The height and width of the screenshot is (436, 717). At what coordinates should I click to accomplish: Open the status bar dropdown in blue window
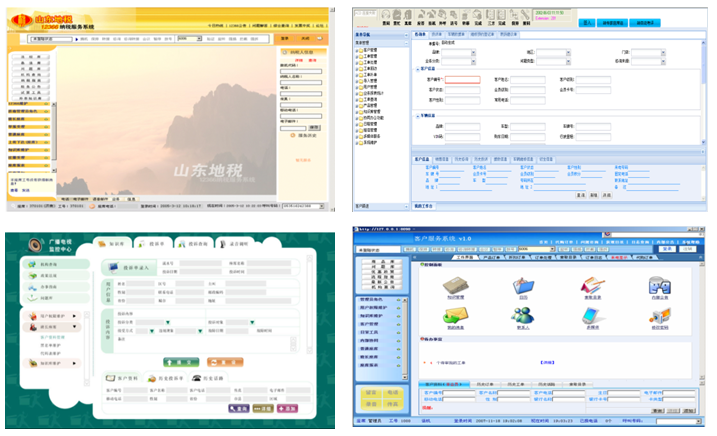click(x=698, y=421)
